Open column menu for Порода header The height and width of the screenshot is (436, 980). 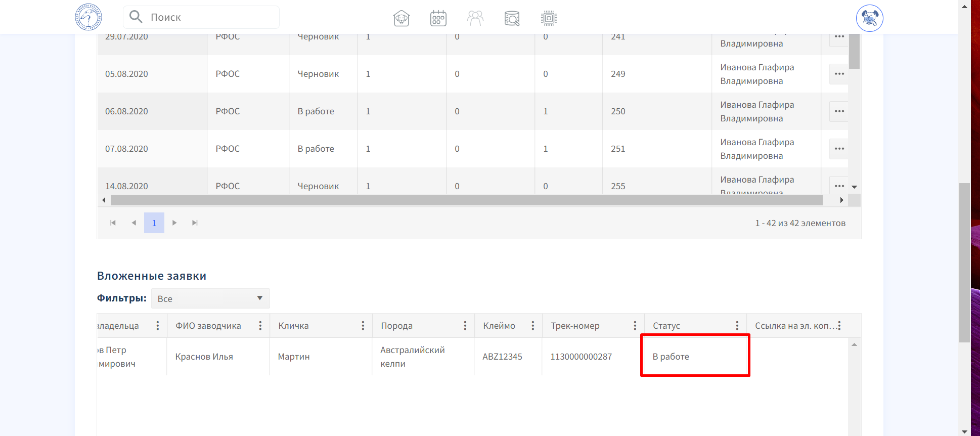[x=465, y=326]
